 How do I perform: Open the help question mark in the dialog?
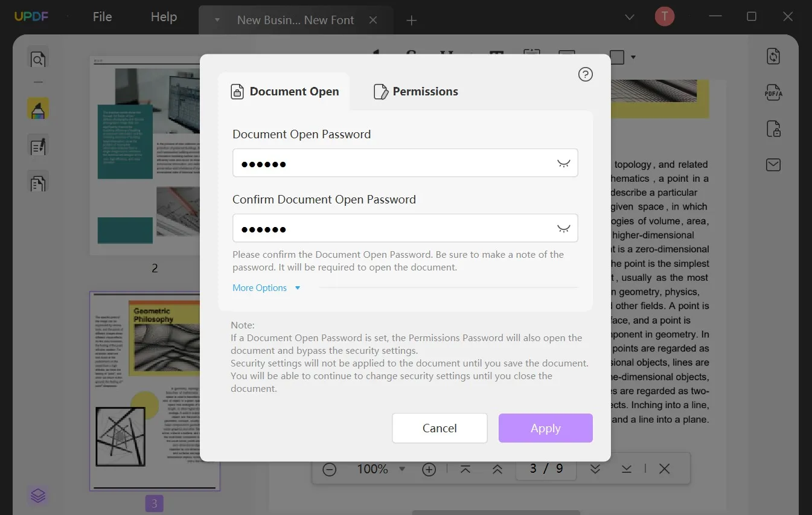(584, 74)
